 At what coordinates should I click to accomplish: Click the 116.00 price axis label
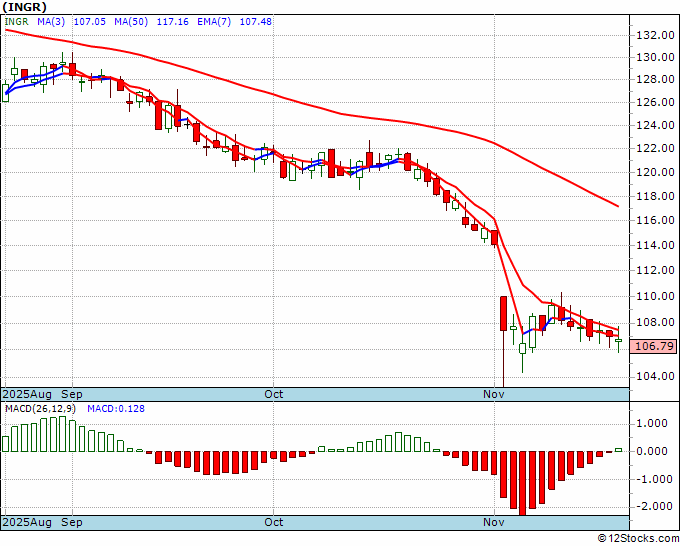tap(655, 220)
